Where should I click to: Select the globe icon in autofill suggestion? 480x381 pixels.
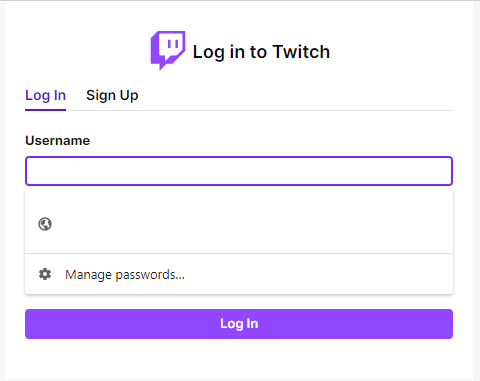pyautogui.click(x=45, y=224)
